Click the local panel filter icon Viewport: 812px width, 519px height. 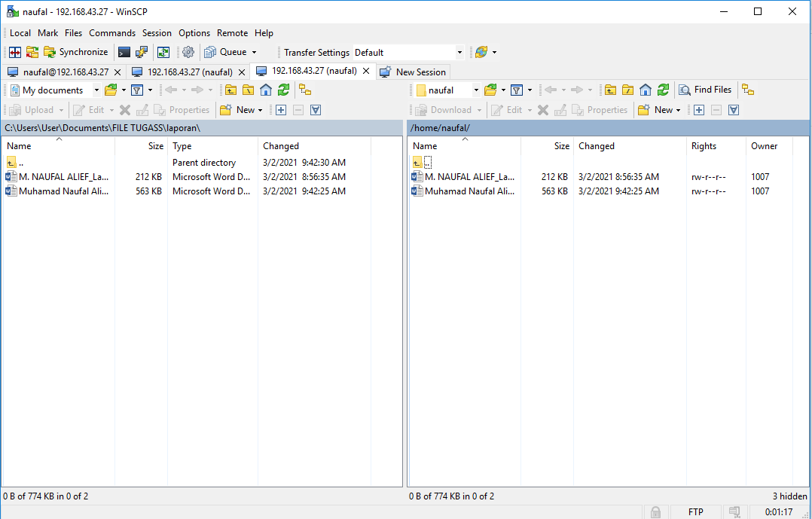click(137, 90)
